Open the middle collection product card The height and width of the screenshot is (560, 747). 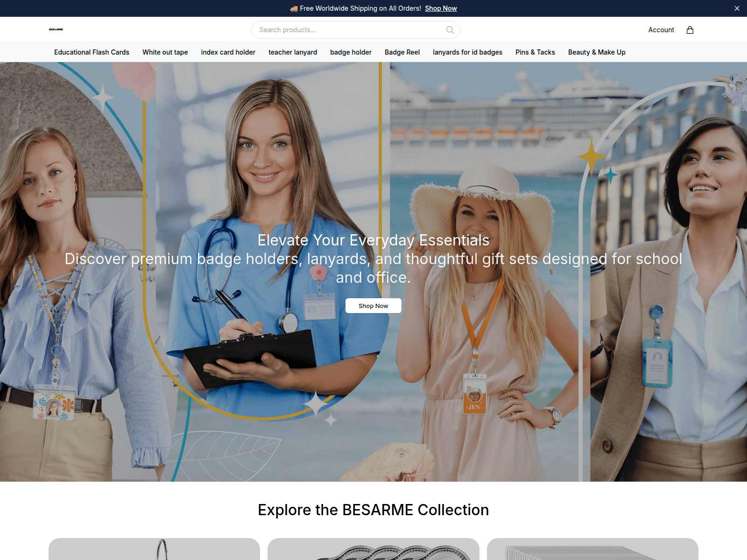point(373,549)
